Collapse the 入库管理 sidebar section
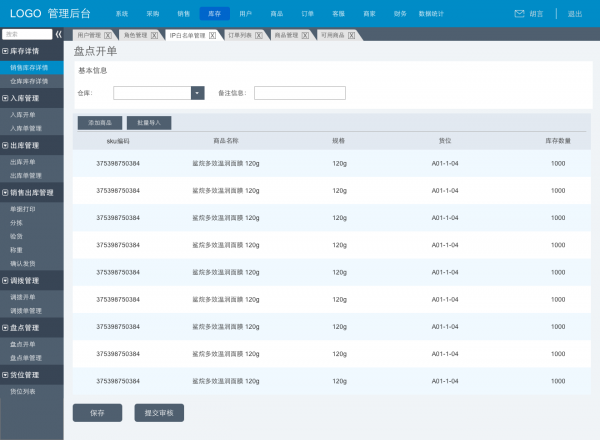Image resolution: width=600 pixels, height=440 pixels. (6, 98)
